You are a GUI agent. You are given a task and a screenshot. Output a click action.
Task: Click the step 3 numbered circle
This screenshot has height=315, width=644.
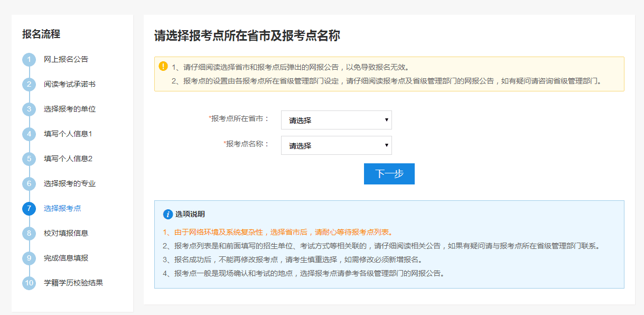[x=29, y=109]
